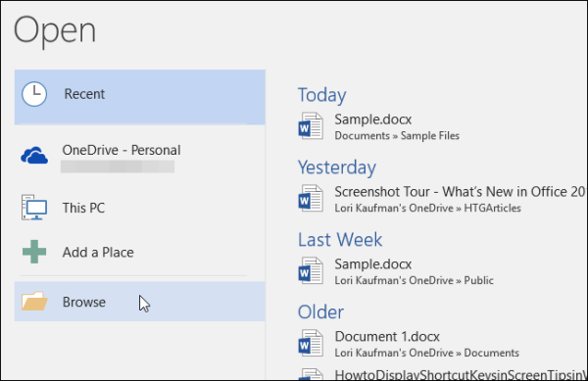The image size is (588, 381).
Task: Click path text Documents » Sample Files
Action: click(397, 135)
